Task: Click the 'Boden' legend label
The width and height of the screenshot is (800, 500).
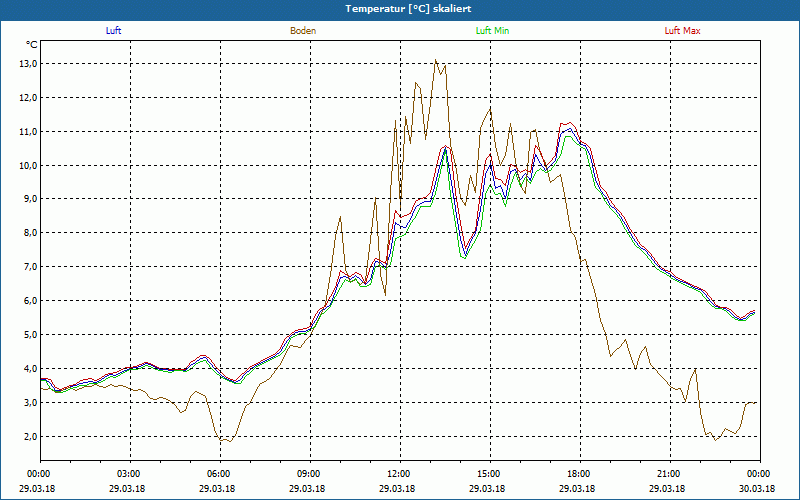Action: (x=303, y=31)
